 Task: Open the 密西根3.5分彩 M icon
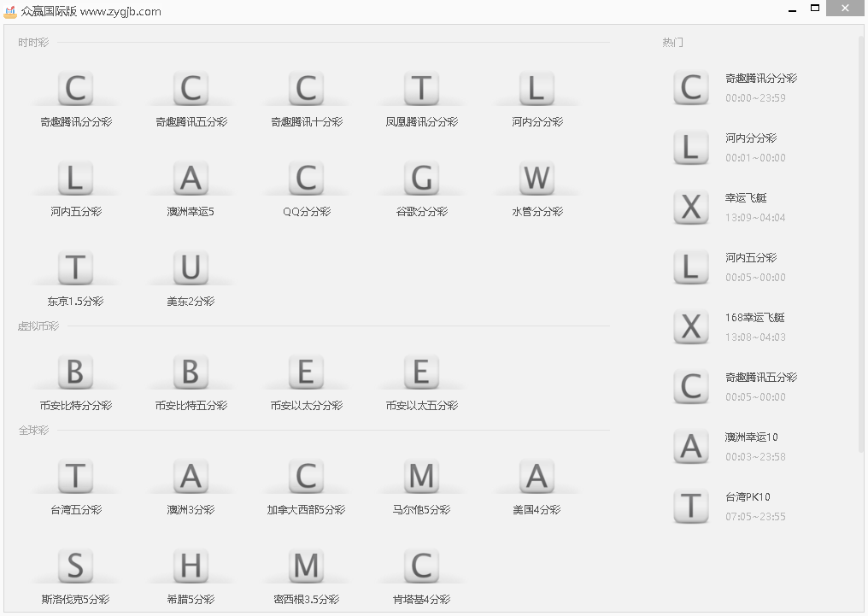pyautogui.click(x=306, y=566)
